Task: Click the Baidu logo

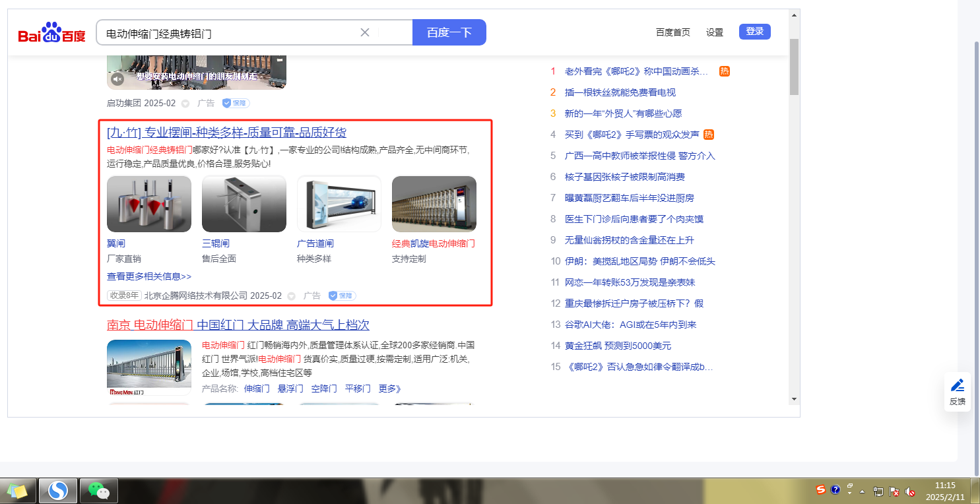Action: coord(51,32)
